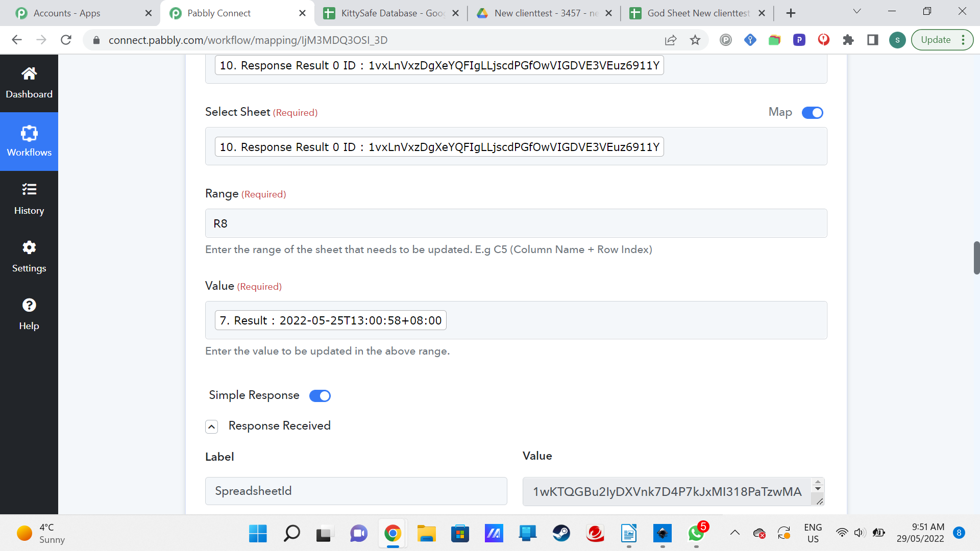Open the History page icon
This screenshot has width=980, height=551.
pyautogui.click(x=29, y=190)
